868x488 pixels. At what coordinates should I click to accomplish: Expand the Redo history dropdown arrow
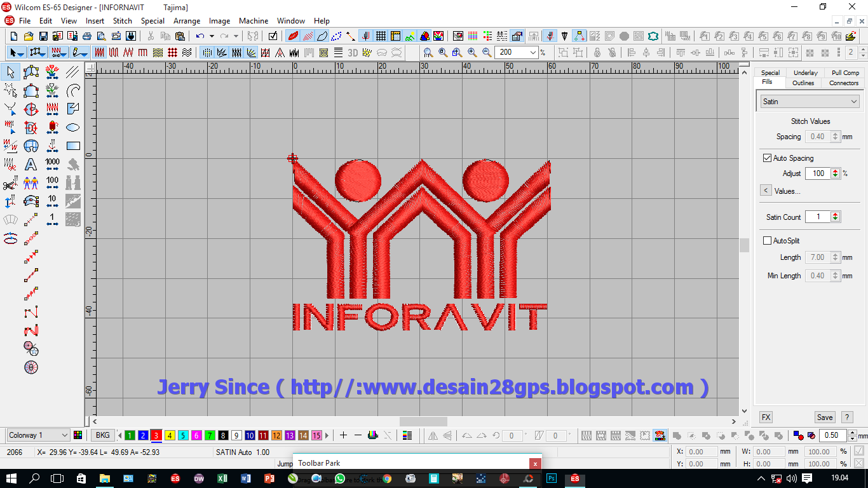(x=236, y=36)
